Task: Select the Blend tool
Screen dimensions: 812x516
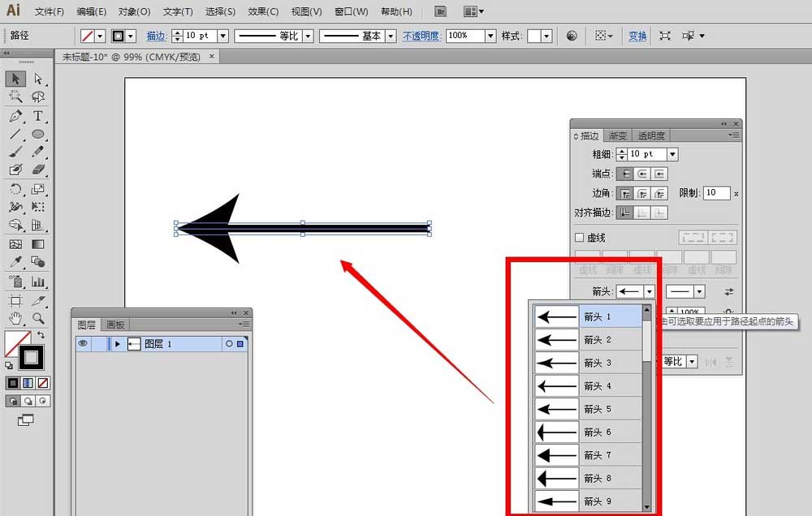Action: coord(38,262)
